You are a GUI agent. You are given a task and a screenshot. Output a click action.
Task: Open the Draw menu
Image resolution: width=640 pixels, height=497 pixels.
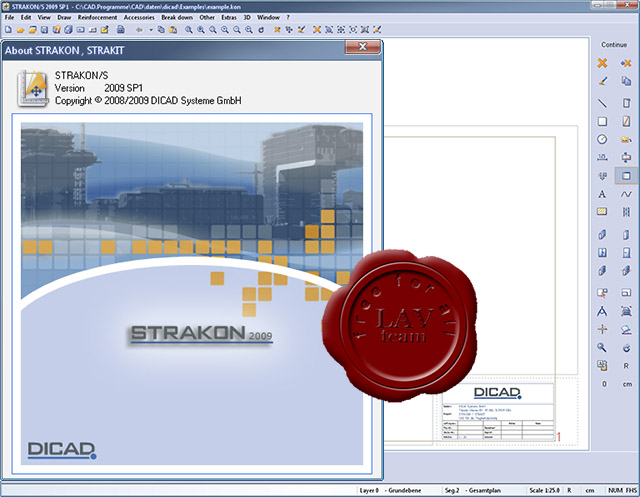[x=64, y=18]
